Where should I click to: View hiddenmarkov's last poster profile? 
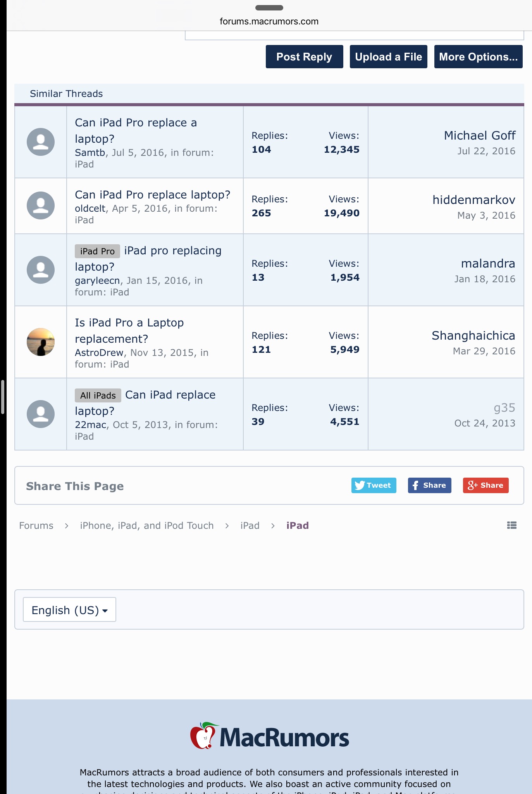[473, 200]
